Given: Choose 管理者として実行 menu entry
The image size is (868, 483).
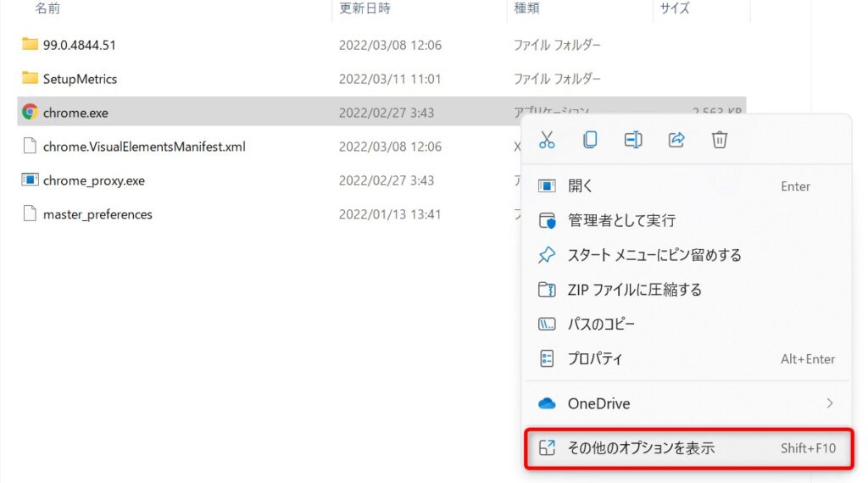Looking at the screenshot, I should click(x=620, y=220).
